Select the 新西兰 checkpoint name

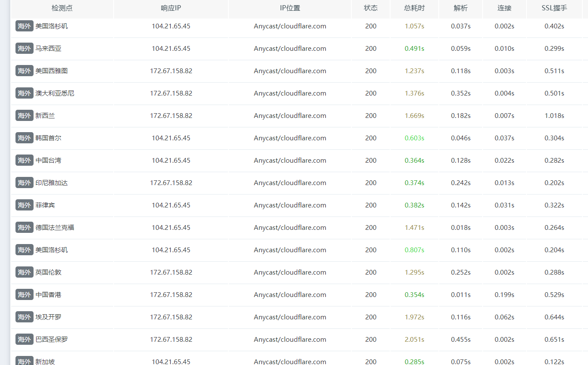pyautogui.click(x=45, y=116)
